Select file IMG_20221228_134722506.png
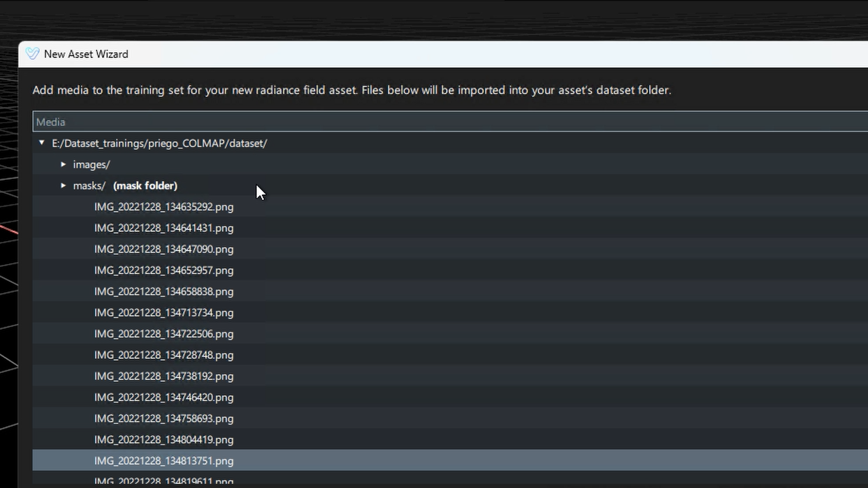 (x=164, y=334)
